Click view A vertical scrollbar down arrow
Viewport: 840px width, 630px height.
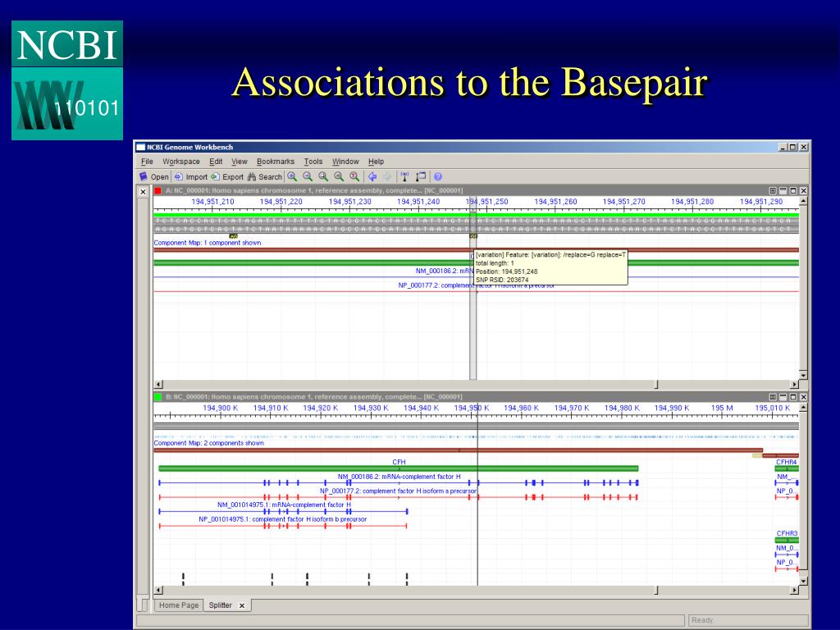[803, 374]
